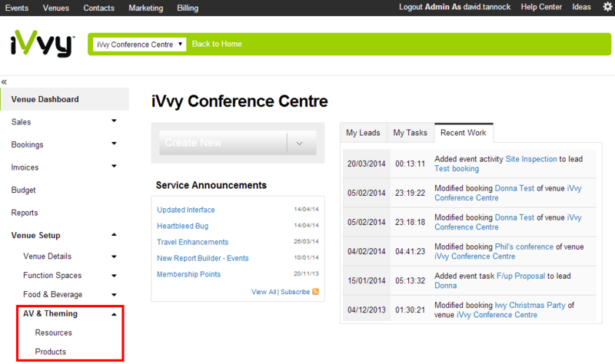Screen dimensions: 615x364
Task: Click the Sales sidebar label
Action: point(21,122)
